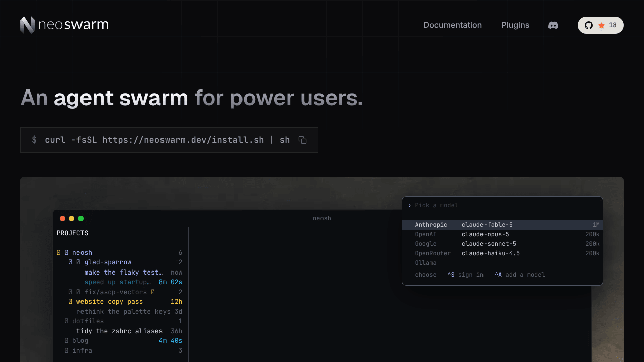Click the ^A add a model hint
Screen dimensions: 644x362
[x=520, y=275]
